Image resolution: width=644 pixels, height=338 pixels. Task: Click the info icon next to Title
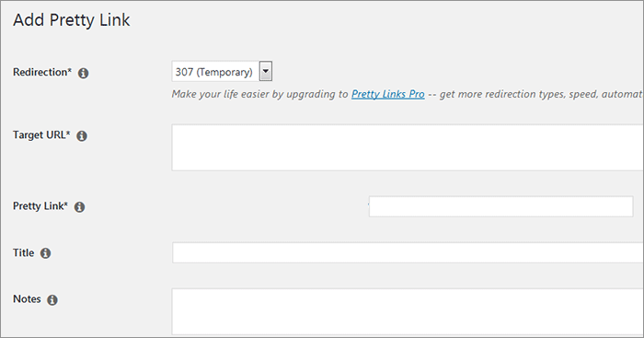pos(46,253)
